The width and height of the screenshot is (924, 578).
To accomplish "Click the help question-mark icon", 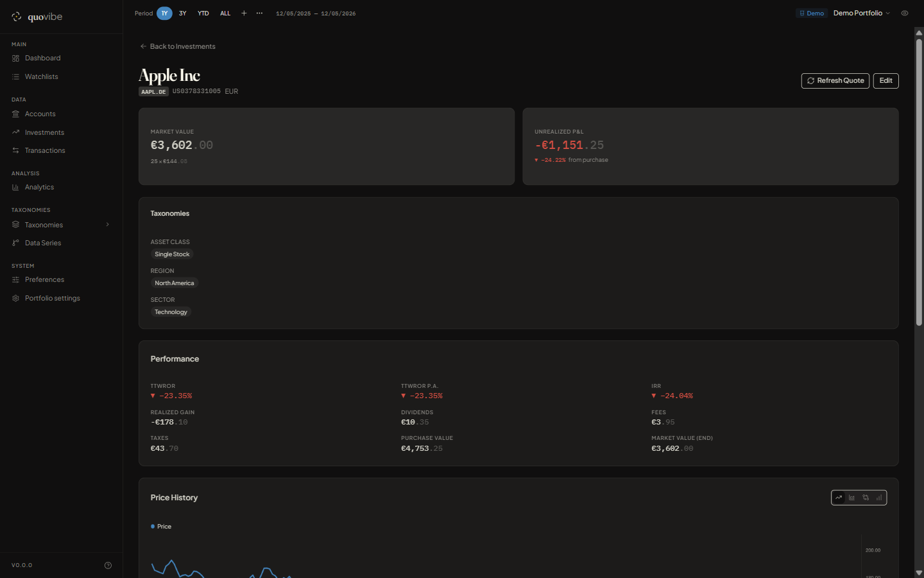I will pos(108,565).
